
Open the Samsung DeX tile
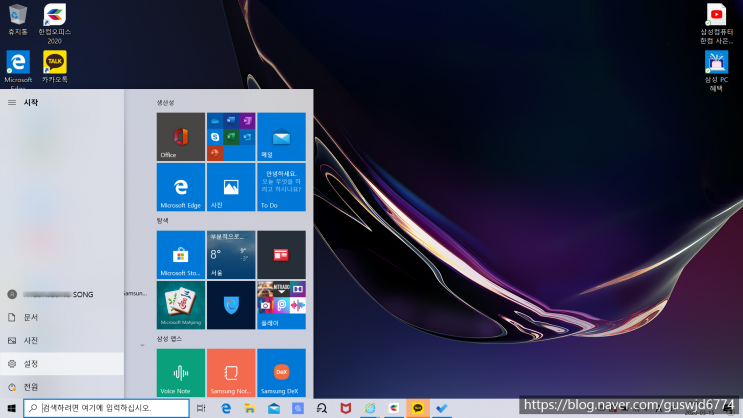tap(281, 373)
